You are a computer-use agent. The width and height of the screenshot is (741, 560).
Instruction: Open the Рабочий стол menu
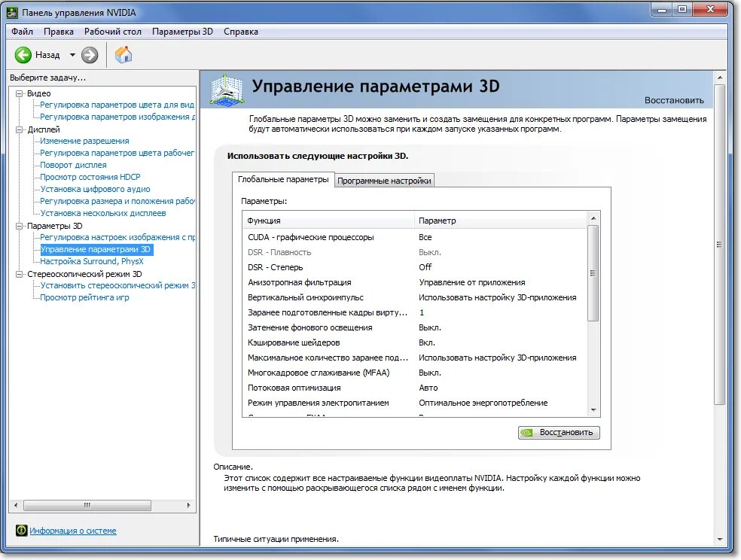click(x=113, y=32)
